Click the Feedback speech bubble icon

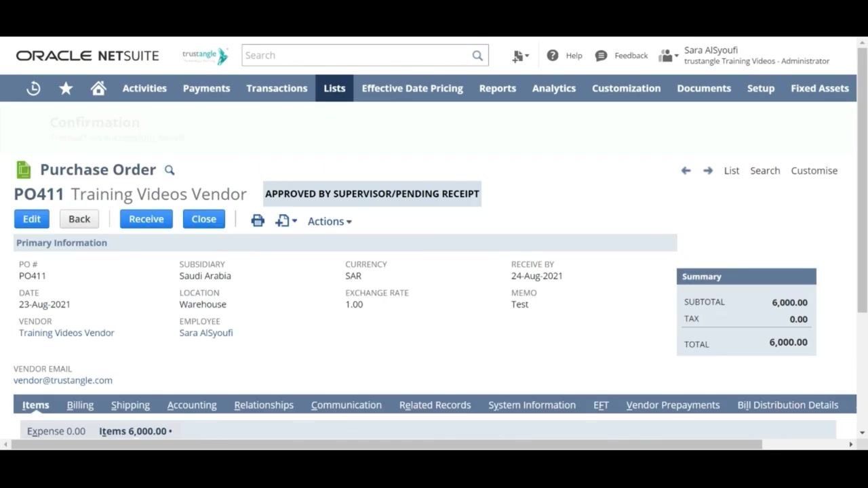click(x=601, y=56)
